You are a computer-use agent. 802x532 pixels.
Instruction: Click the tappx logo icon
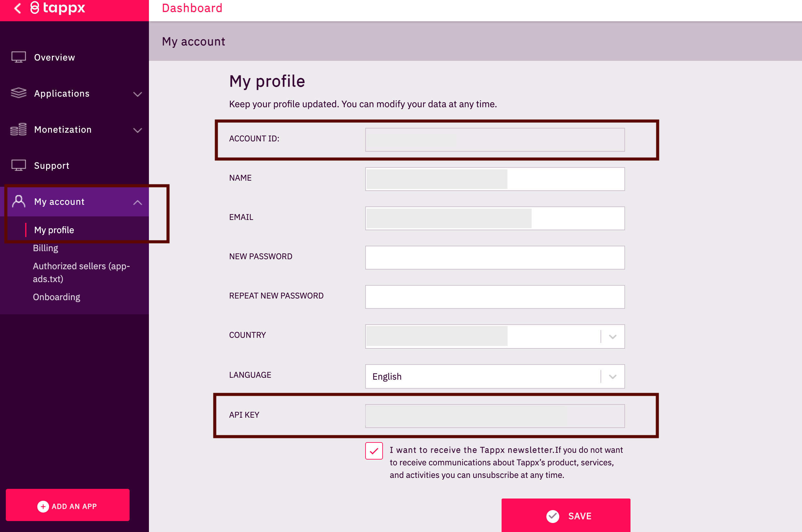click(34, 8)
